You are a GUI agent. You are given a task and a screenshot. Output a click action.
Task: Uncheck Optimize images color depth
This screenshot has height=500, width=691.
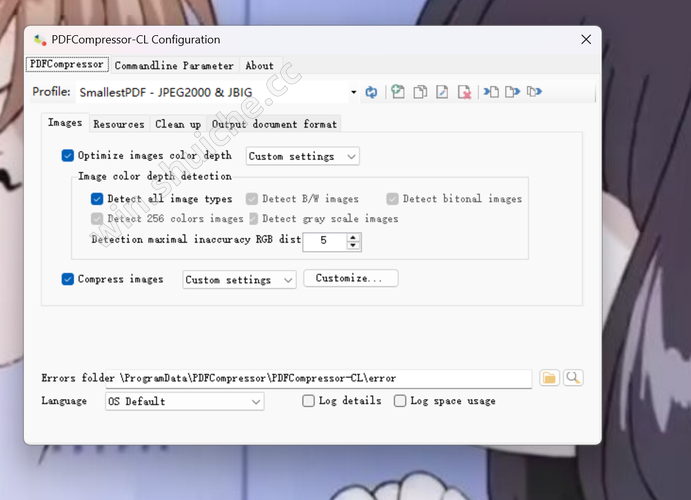[x=68, y=156]
